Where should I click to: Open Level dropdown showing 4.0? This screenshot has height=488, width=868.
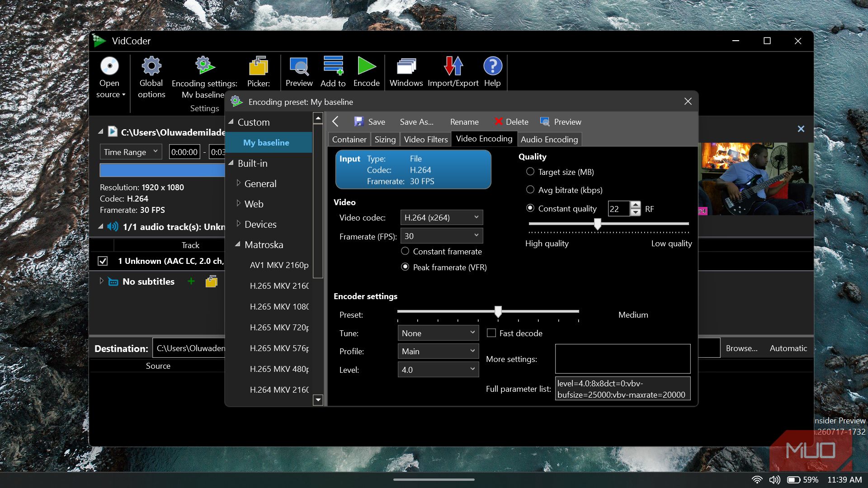point(438,370)
